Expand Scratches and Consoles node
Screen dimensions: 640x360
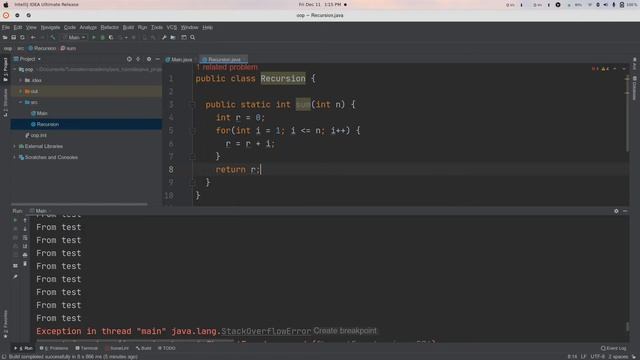coord(15,157)
